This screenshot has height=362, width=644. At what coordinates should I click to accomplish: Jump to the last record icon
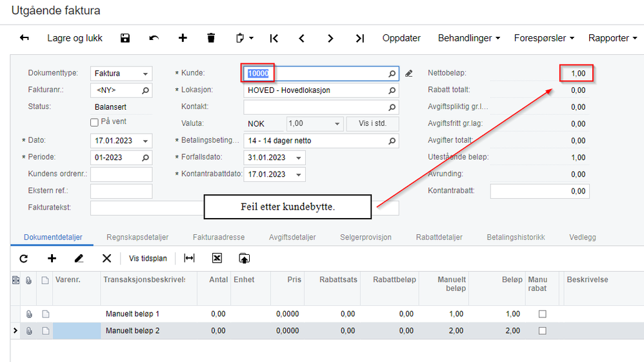tap(360, 38)
